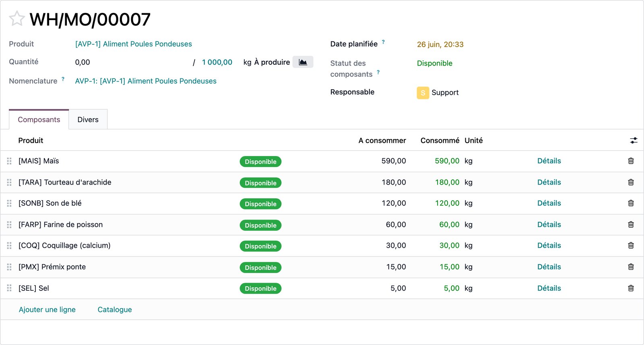View Détails for Farine de poisson
The height and width of the screenshot is (345, 644).
coord(549,224)
